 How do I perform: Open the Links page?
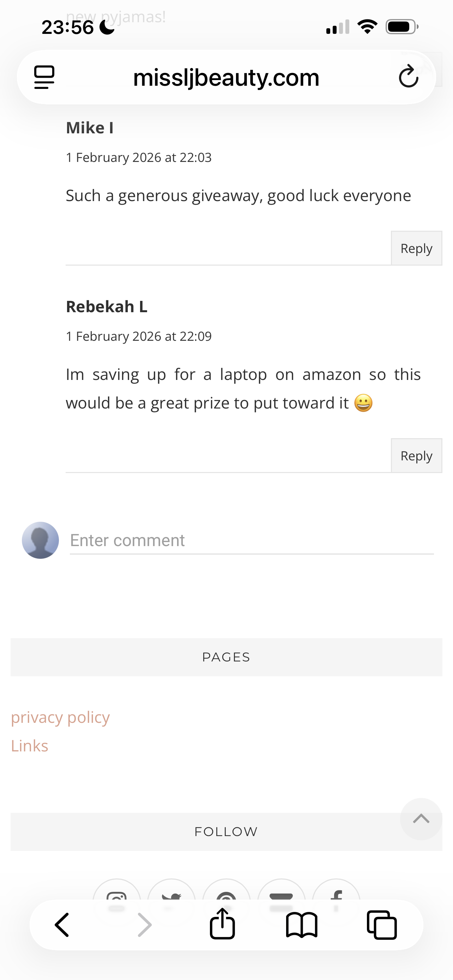[x=30, y=746]
